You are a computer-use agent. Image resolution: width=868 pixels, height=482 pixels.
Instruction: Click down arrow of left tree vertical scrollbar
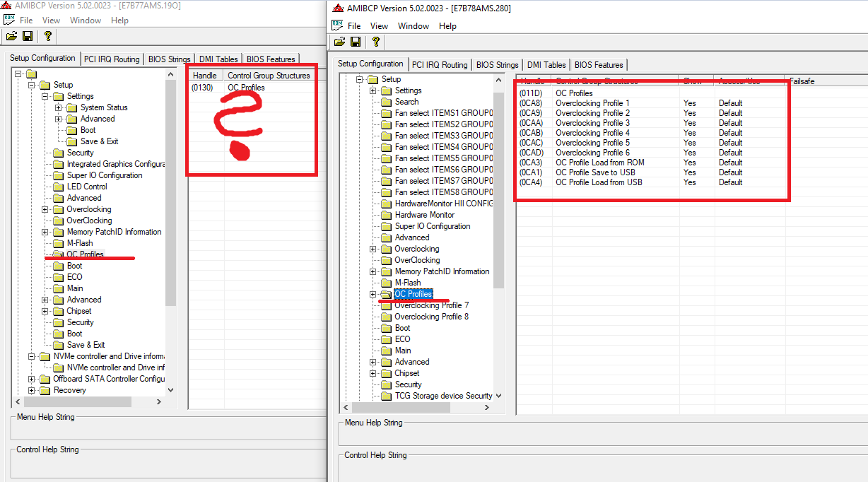coord(171,389)
